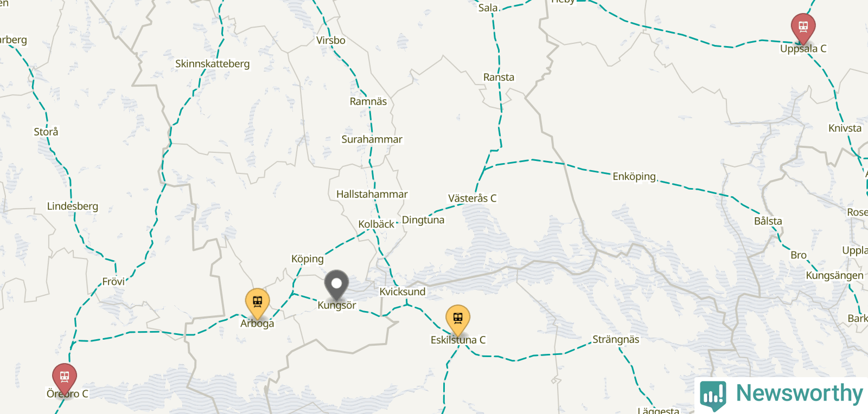Click the red train marker at Örebro C
This screenshot has height=414, width=868.
65,378
